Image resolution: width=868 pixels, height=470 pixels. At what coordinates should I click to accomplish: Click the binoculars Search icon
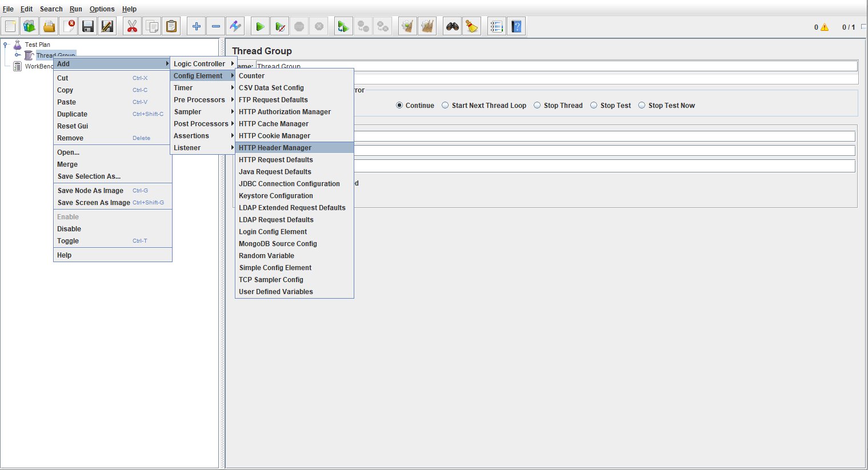[453, 26]
